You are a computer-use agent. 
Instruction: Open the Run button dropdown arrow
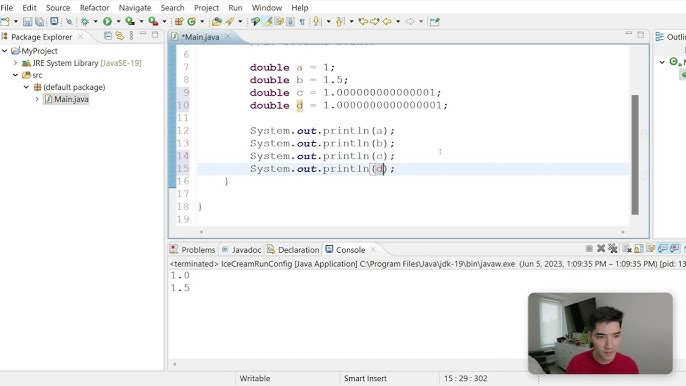(x=118, y=21)
